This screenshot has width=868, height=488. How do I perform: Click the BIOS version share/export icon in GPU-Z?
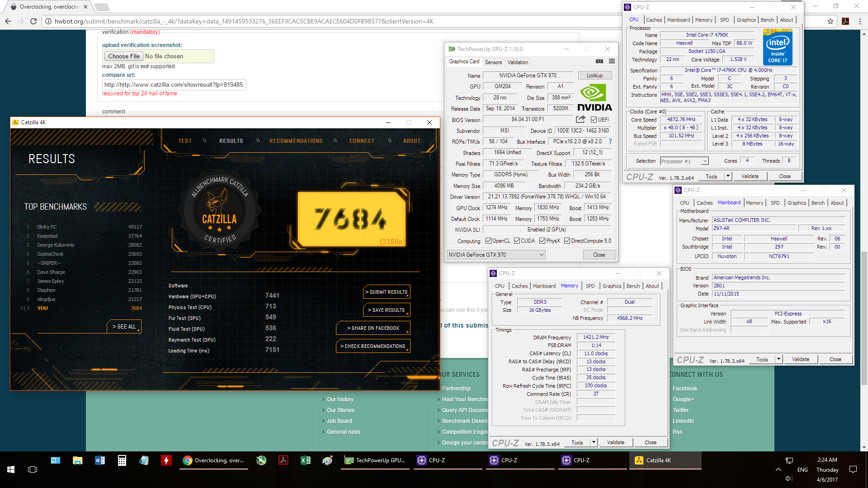(580, 119)
